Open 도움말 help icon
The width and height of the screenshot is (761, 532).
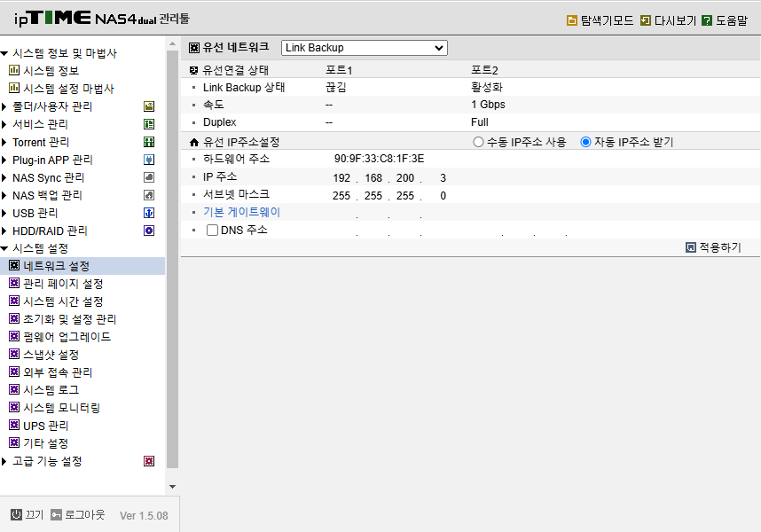click(707, 20)
